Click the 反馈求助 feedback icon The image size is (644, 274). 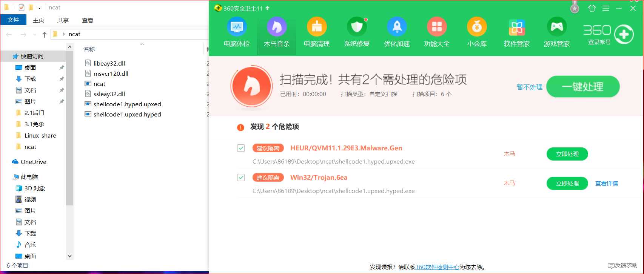(x=611, y=266)
